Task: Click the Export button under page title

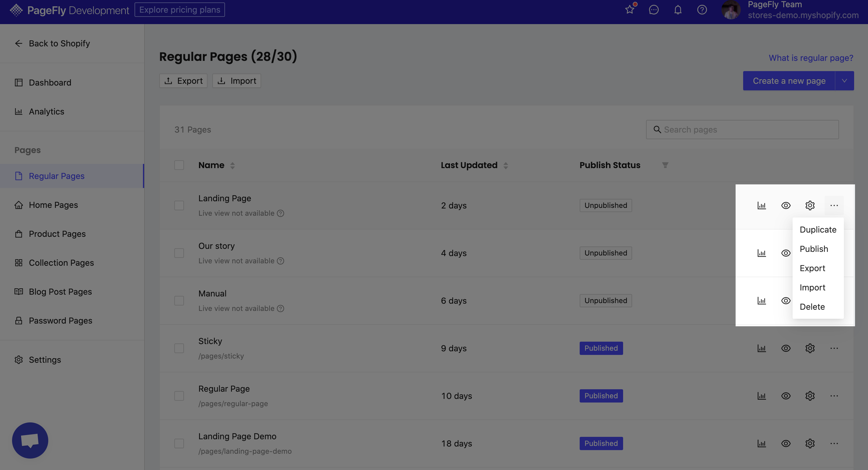Action: click(183, 81)
